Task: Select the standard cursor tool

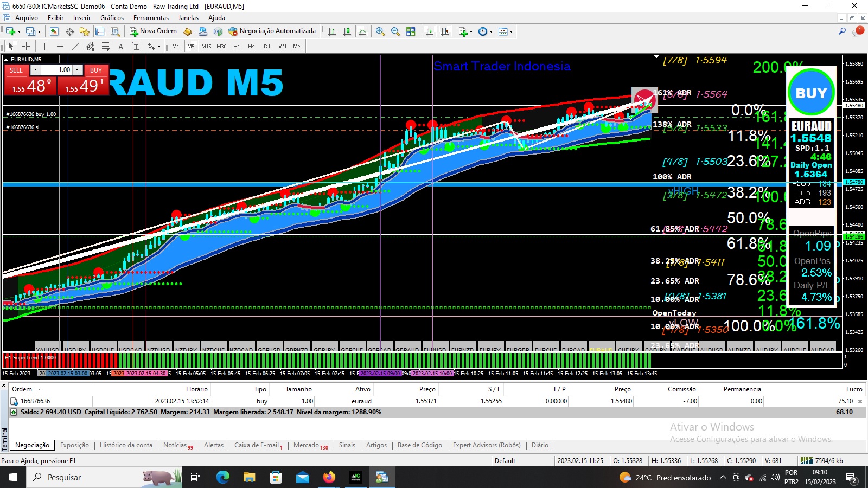Action: [x=10, y=46]
